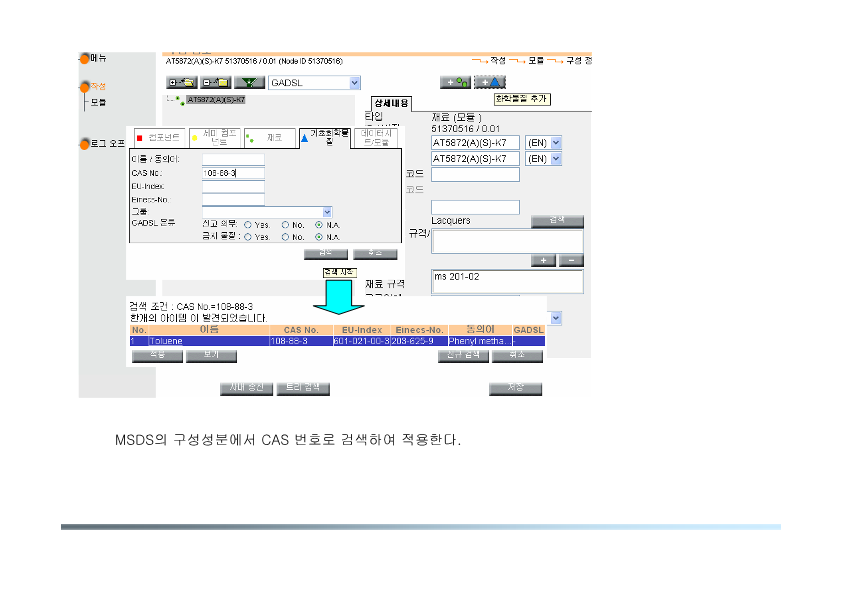Select tree node AT5872(A)(S)-K7
Screen dimensions: 842x595
tap(216, 100)
